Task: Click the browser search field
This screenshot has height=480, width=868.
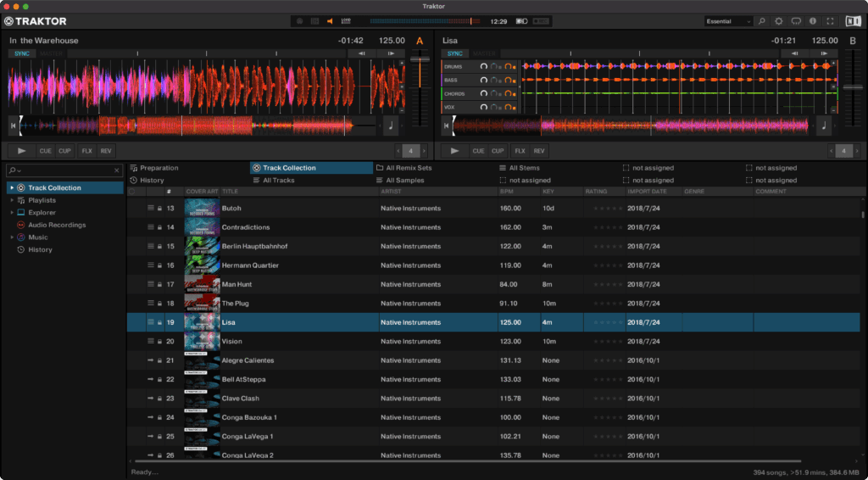Action: [64, 171]
